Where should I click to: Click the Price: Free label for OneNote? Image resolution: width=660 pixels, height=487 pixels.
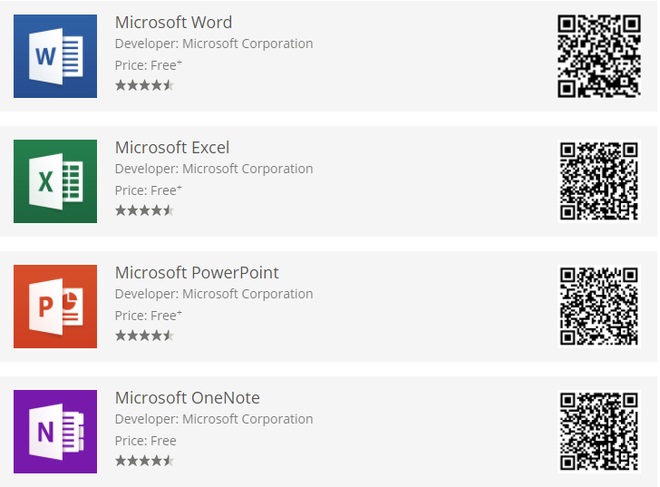tap(146, 441)
